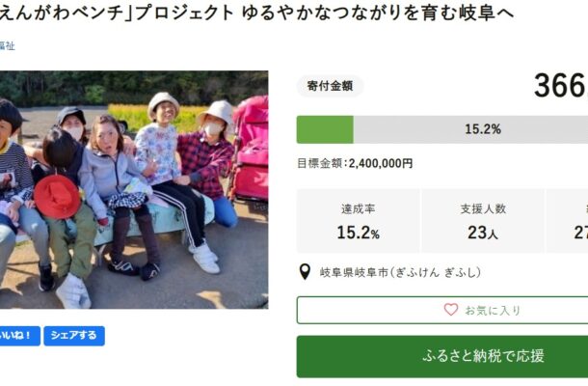Click the えんがわベンチ project title heading
This screenshot has width=588, height=386.
[x=256, y=13]
